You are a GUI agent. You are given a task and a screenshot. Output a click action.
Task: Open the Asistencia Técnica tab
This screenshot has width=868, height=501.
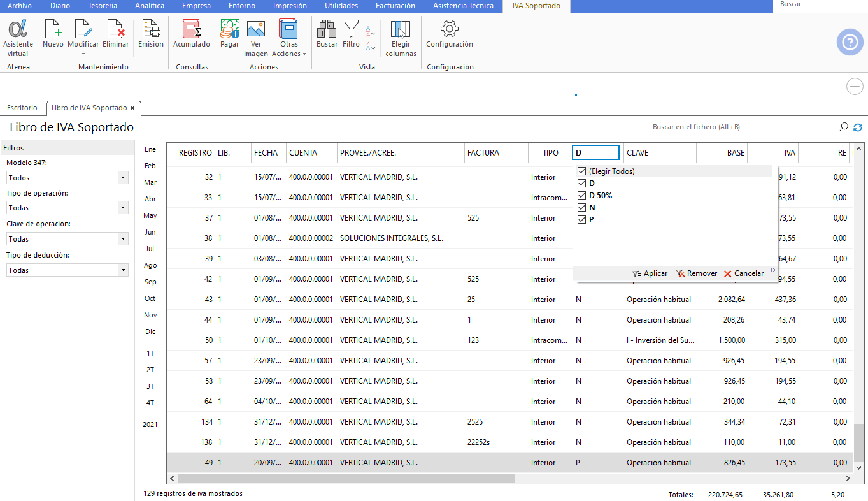(463, 6)
